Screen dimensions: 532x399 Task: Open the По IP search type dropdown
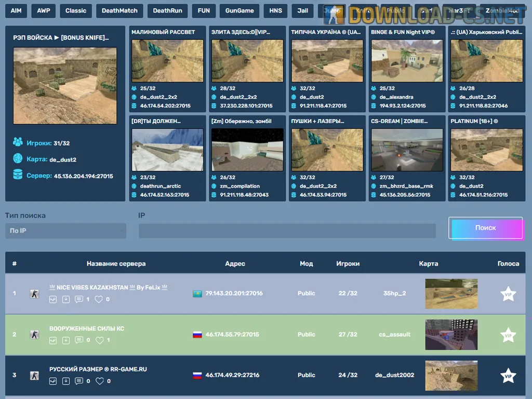click(65, 231)
